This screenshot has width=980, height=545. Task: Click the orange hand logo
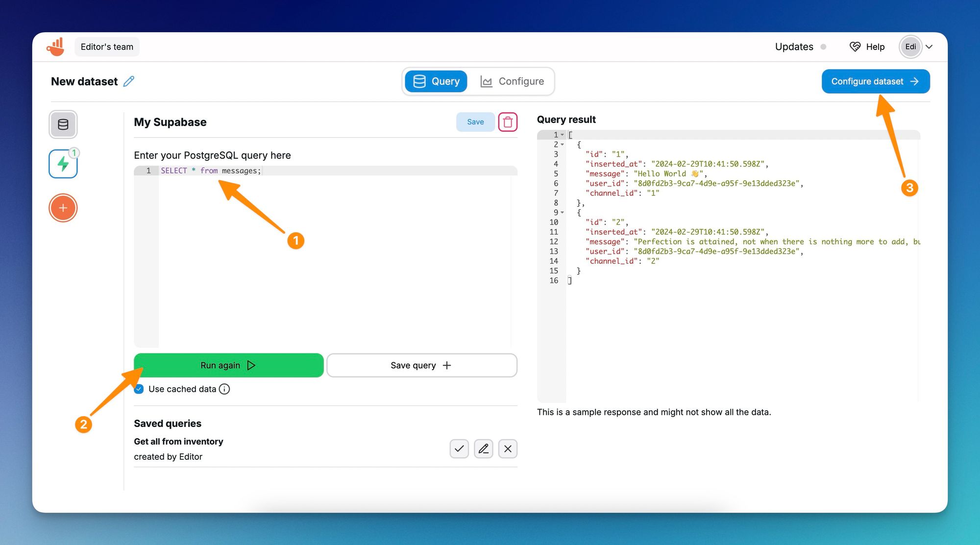(x=56, y=47)
